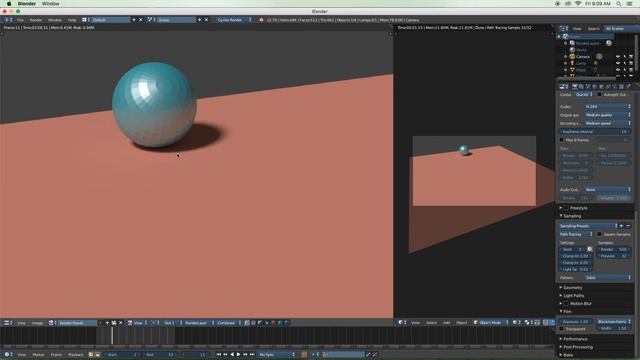Open the Render menu in Blender's header
Image resolution: width=640 pixels, height=360 pixels.
(36, 20)
